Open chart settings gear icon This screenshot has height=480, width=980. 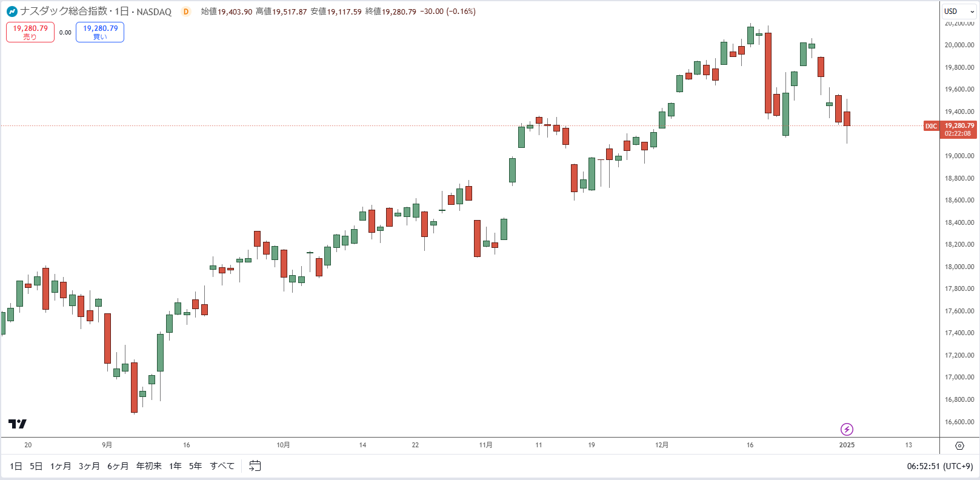coord(959,445)
